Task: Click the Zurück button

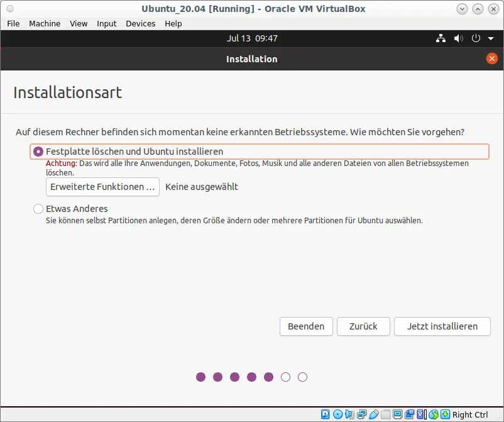Action: (363, 326)
